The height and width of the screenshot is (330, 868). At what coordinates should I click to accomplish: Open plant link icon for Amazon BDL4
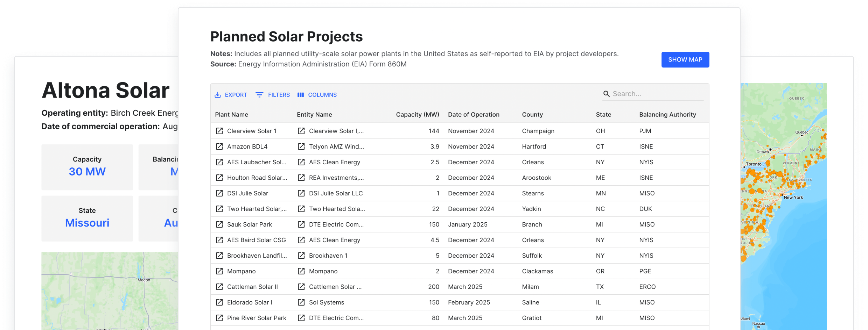[x=219, y=146]
